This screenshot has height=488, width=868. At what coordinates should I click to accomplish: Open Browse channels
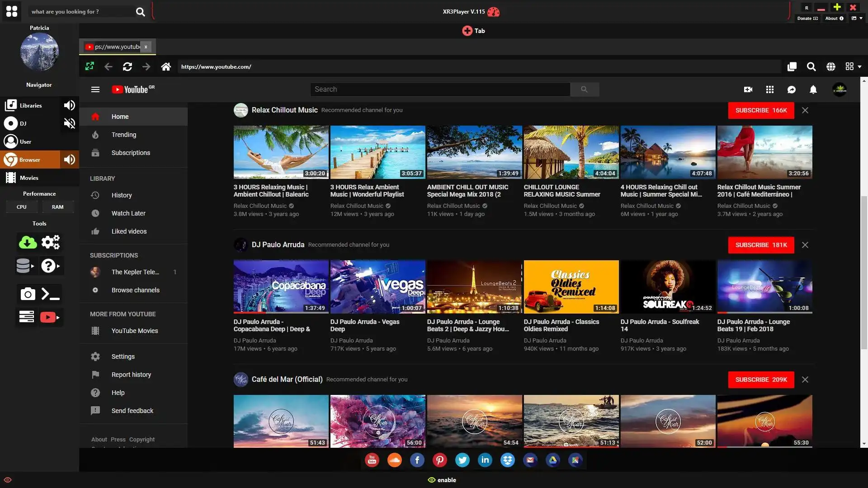click(134, 290)
